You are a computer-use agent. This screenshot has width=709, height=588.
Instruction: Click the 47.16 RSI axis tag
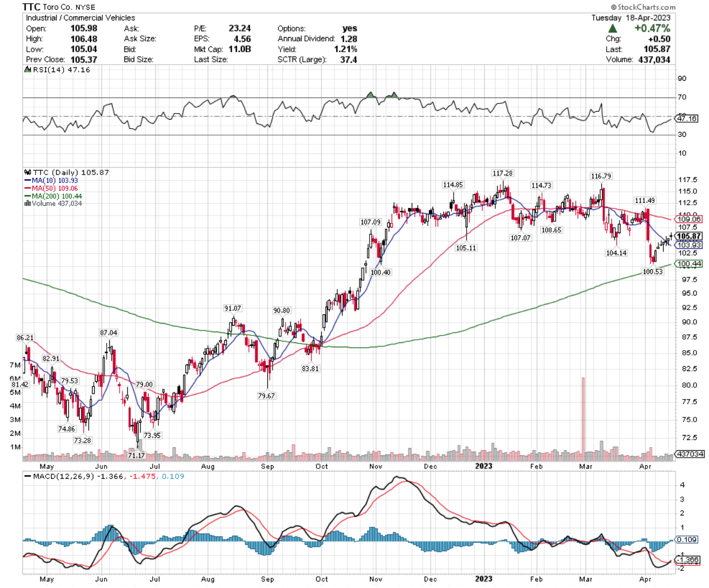687,118
